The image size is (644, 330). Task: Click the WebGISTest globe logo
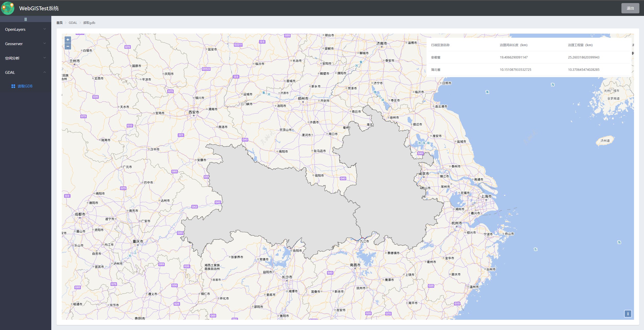(8, 8)
